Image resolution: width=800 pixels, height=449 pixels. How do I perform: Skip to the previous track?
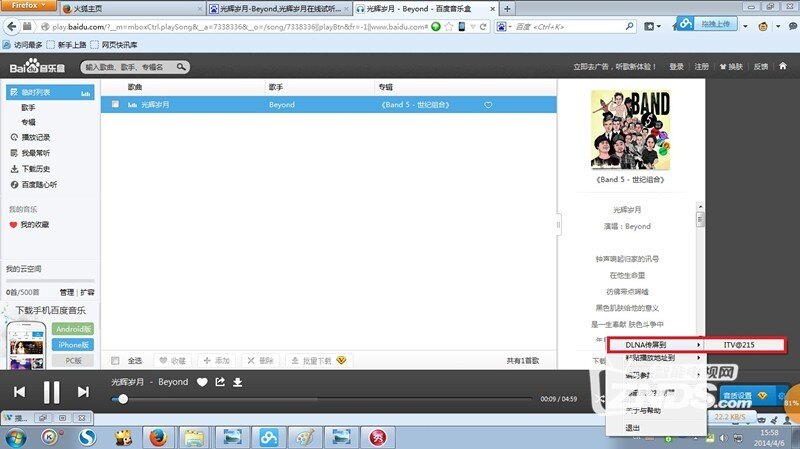(19, 392)
